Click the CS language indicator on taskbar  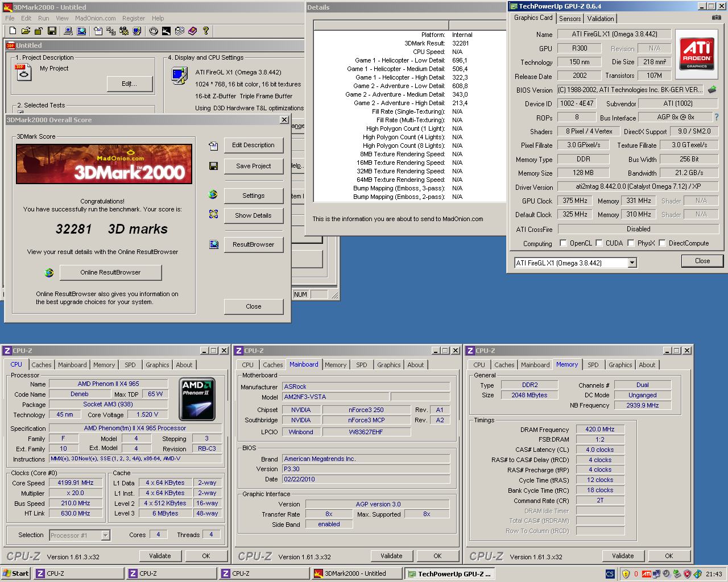coord(610,573)
